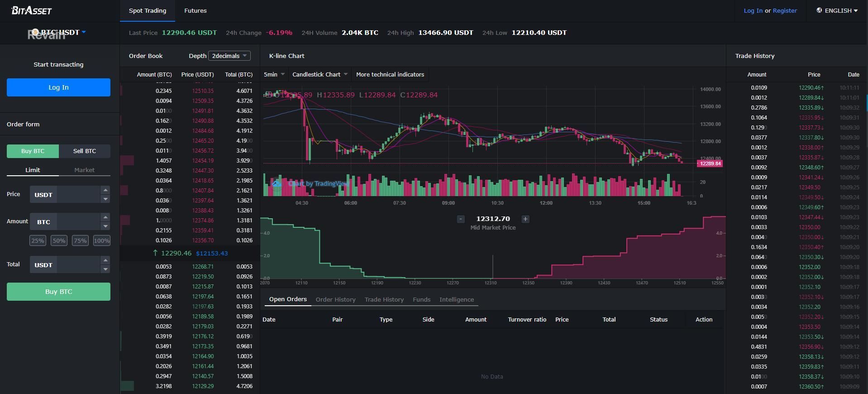868x394 pixels.
Task: Select the Buy BTC toggle
Action: click(x=33, y=151)
